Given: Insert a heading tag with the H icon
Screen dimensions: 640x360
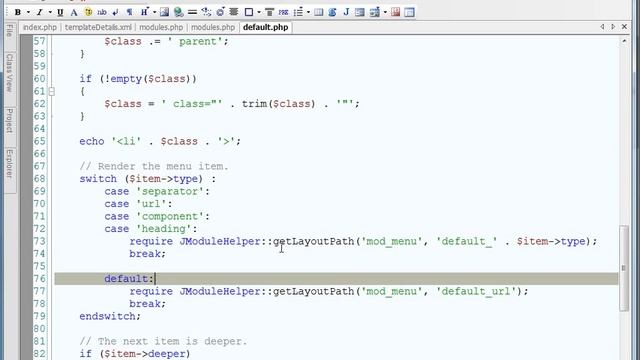Looking at the screenshot, I should 144,12.
